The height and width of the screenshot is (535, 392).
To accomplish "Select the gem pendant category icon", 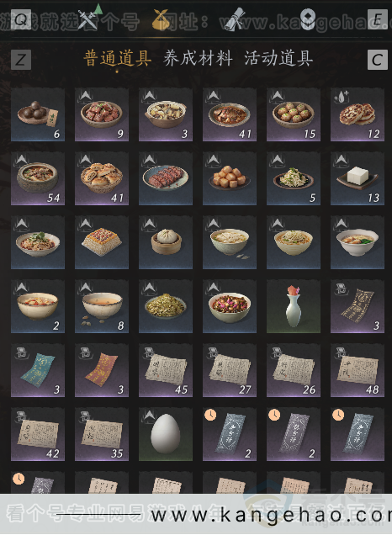I will (x=307, y=19).
